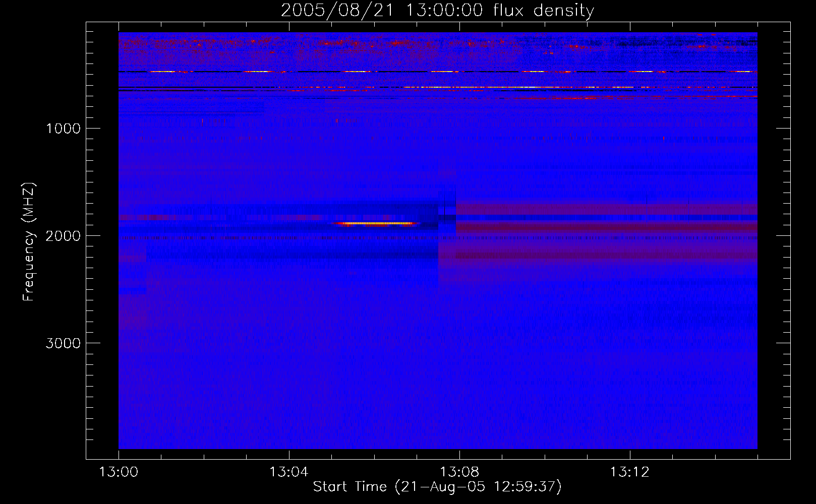This screenshot has height=504, width=816.
Task: Click the 2000 frequency tick label
Action: [x=63, y=236]
